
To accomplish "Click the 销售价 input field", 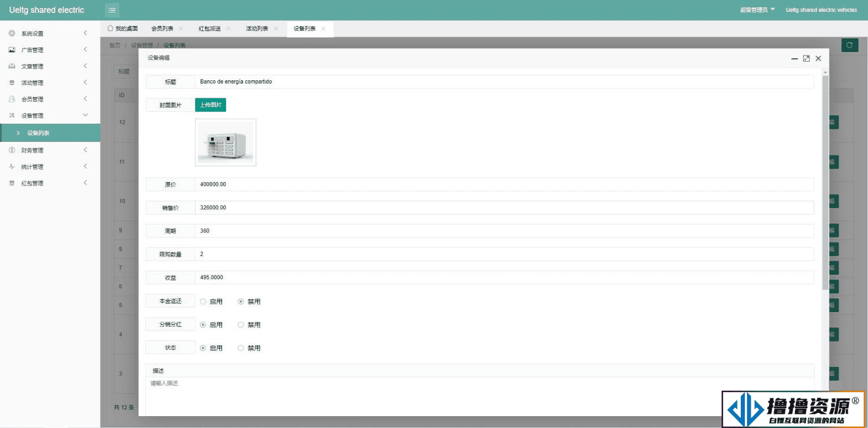I will pyautogui.click(x=505, y=207).
